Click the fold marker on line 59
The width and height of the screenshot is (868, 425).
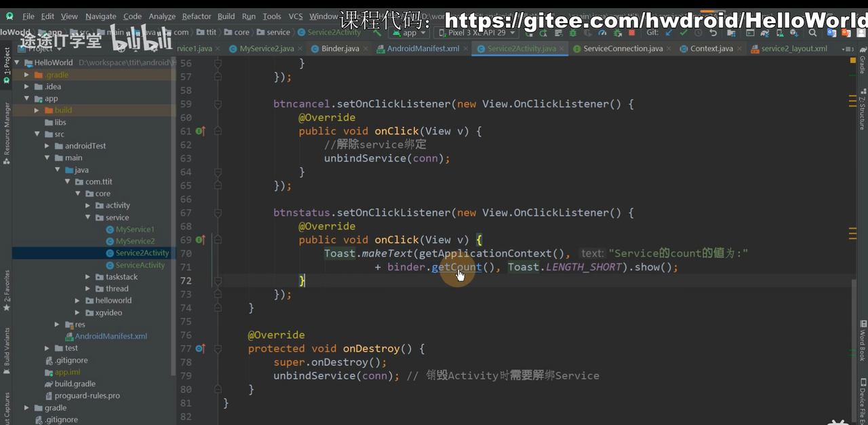click(218, 104)
